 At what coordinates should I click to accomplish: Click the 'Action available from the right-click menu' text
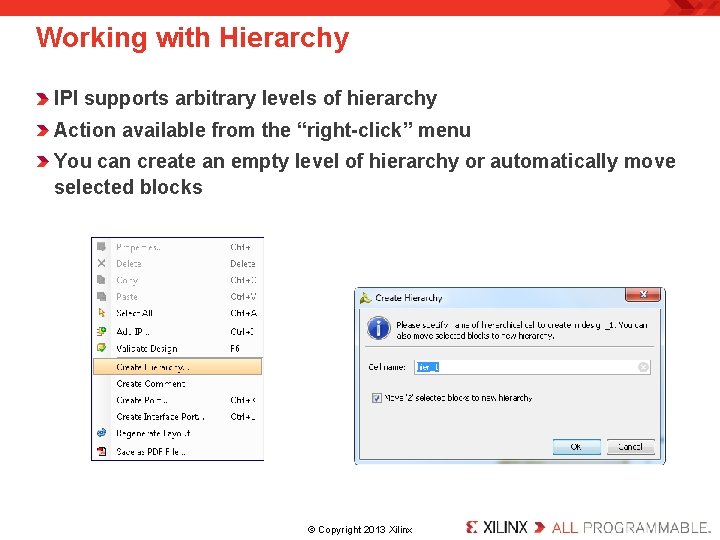262,130
